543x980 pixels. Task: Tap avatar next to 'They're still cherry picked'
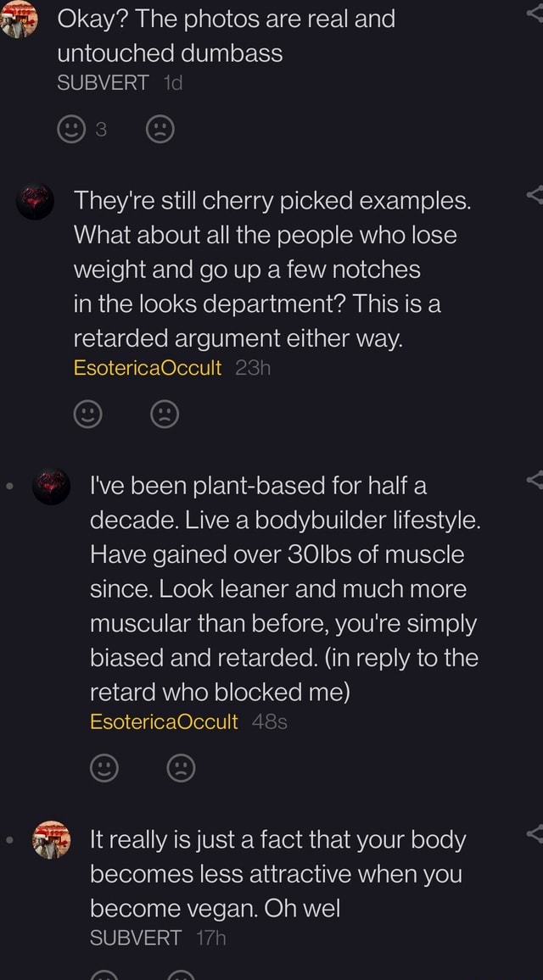[35, 202]
